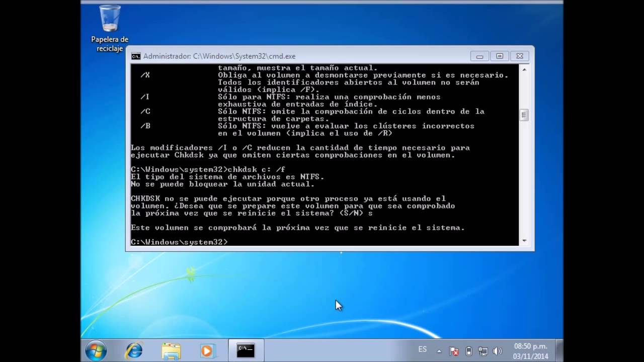
Task: Click the cmd.exe title bar system icon
Action: [x=136, y=56]
